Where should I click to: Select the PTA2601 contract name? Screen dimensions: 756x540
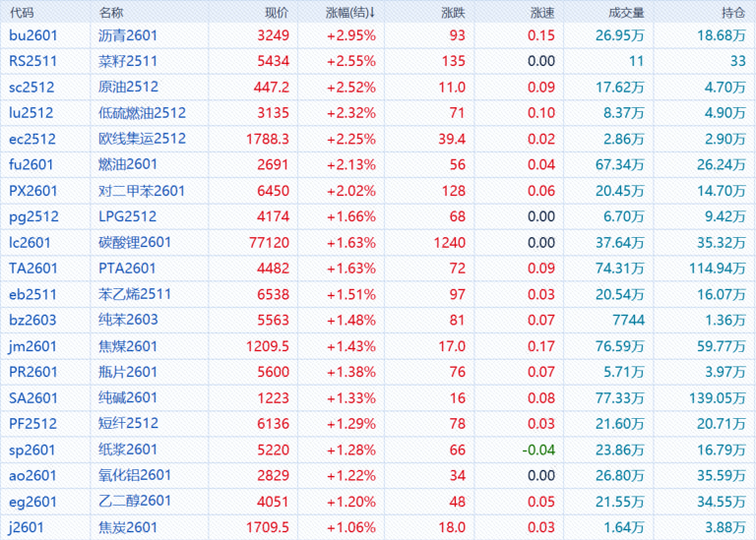click(127, 269)
